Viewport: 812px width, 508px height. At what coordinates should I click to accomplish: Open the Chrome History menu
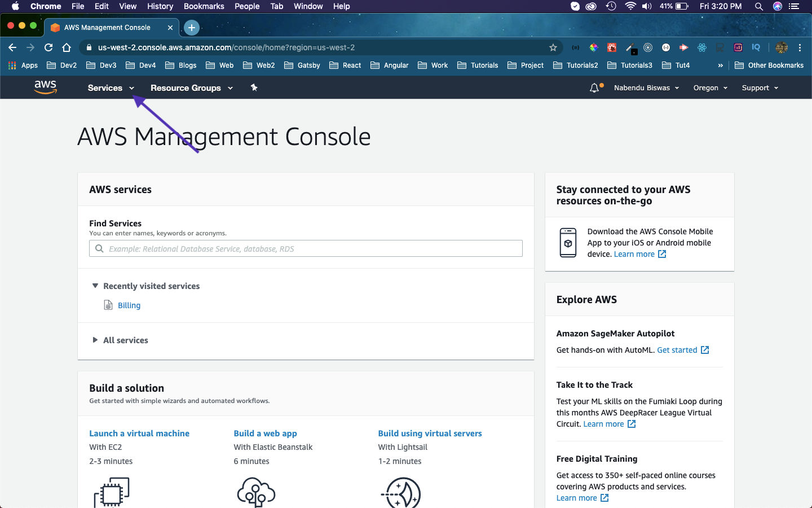point(160,6)
